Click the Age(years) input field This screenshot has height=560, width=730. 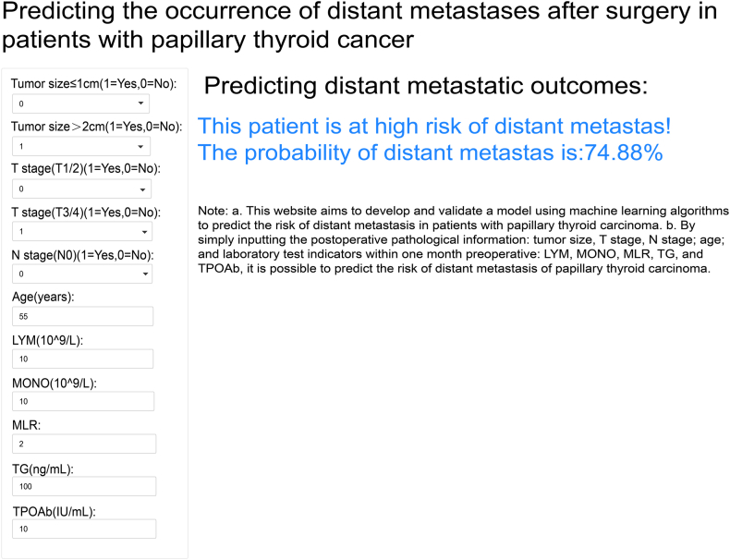pos(82,317)
